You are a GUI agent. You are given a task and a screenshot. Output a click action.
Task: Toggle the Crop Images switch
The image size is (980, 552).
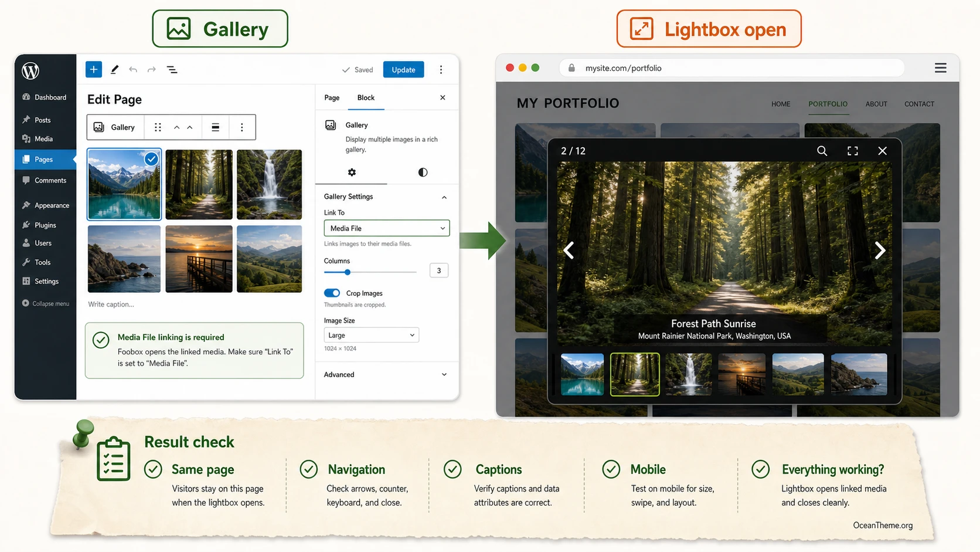pos(332,293)
